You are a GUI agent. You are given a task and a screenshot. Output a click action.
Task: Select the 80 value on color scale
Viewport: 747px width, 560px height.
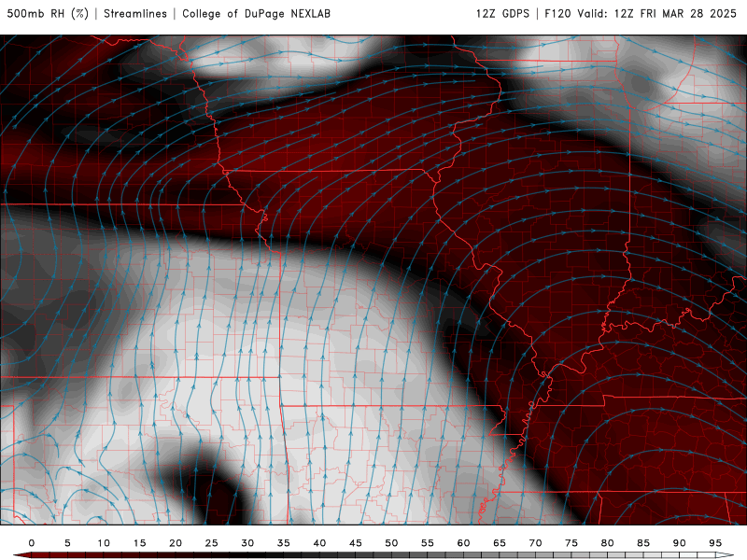[608, 543]
